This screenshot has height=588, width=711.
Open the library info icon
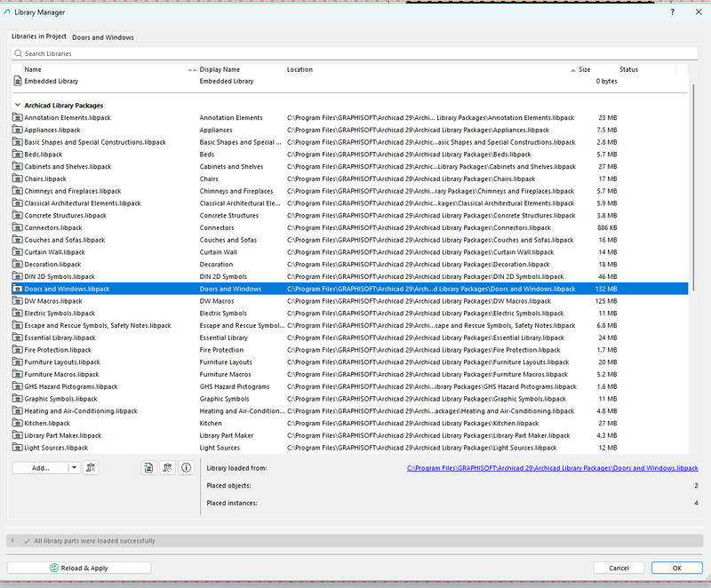click(187, 468)
